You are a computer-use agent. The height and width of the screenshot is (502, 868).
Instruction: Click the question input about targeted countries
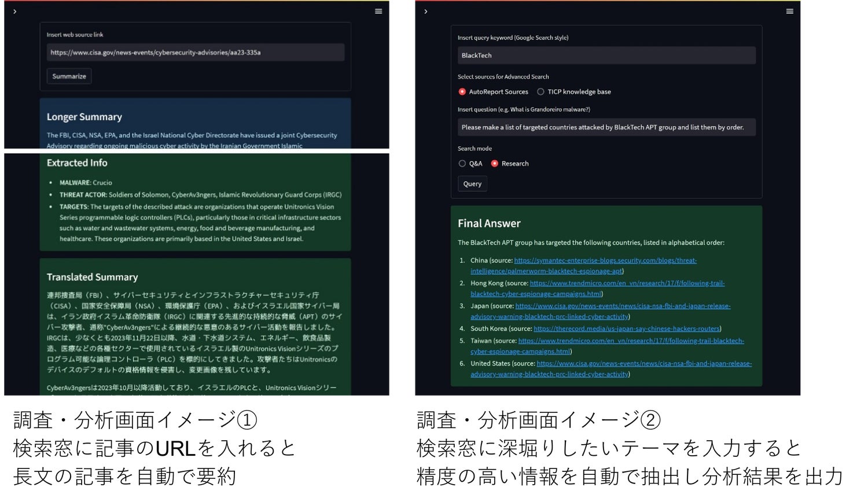[x=606, y=127]
